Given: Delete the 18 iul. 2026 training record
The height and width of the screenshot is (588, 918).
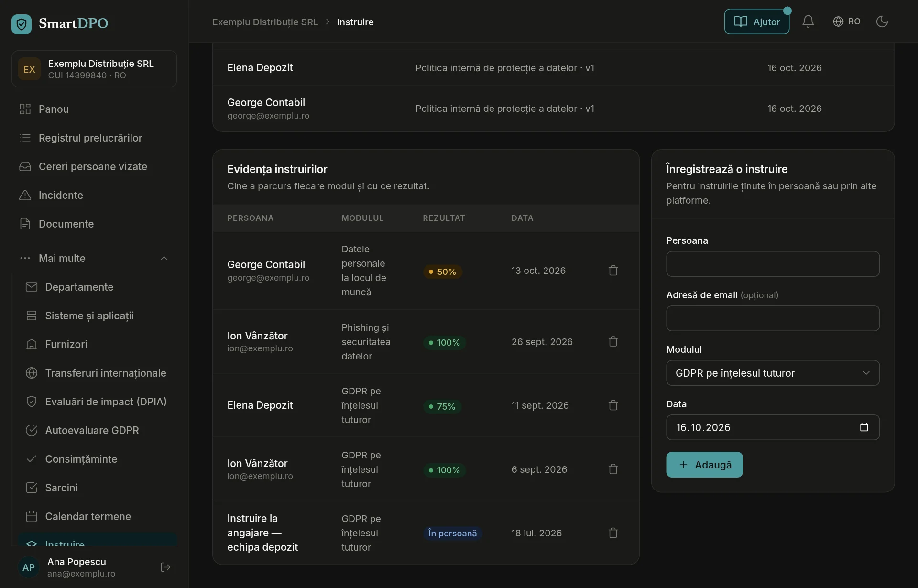Looking at the screenshot, I should point(613,533).
